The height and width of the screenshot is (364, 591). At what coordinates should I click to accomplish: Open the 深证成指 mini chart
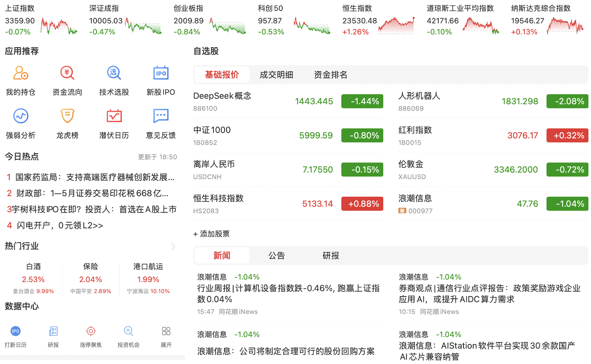(143, 26)
